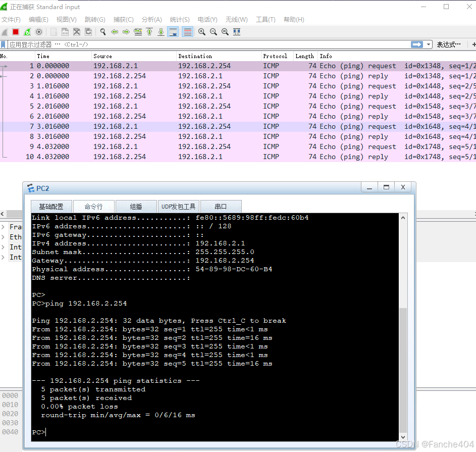Switch to 组播 tab in PC2
The image size is (476, 452).
coord(136,207)
